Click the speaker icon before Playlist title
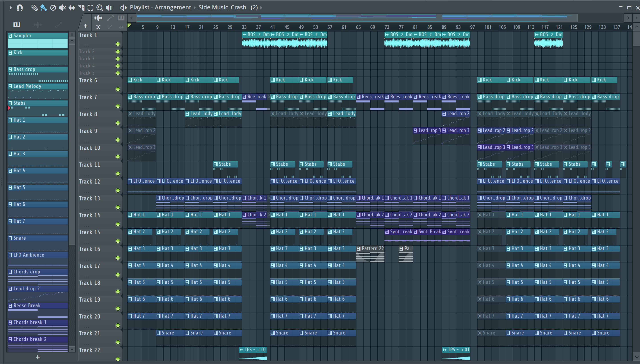 (x=123, y=8)
